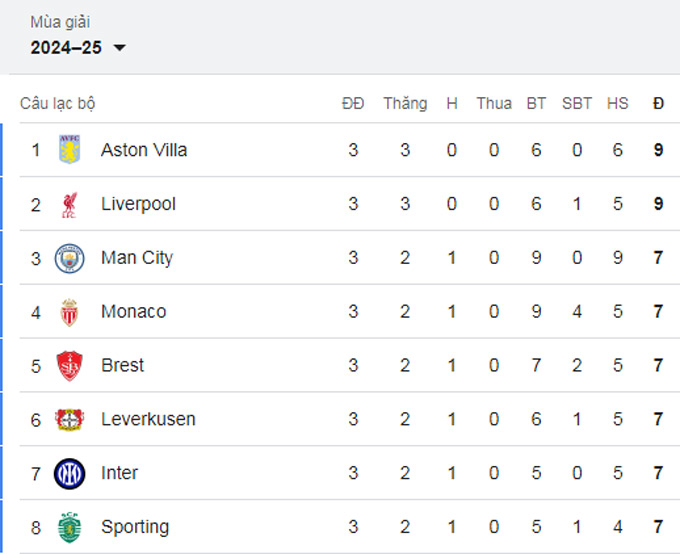
Task: Open the Leverkusen team name link
Action: 148,420
